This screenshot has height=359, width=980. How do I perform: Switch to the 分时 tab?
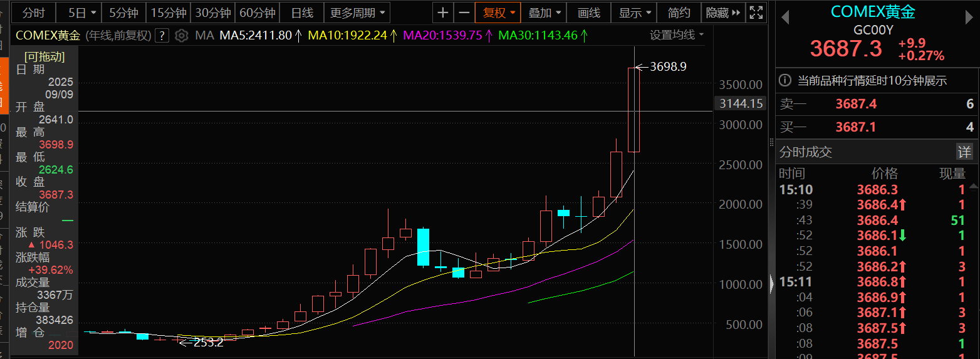pos(33,13)
